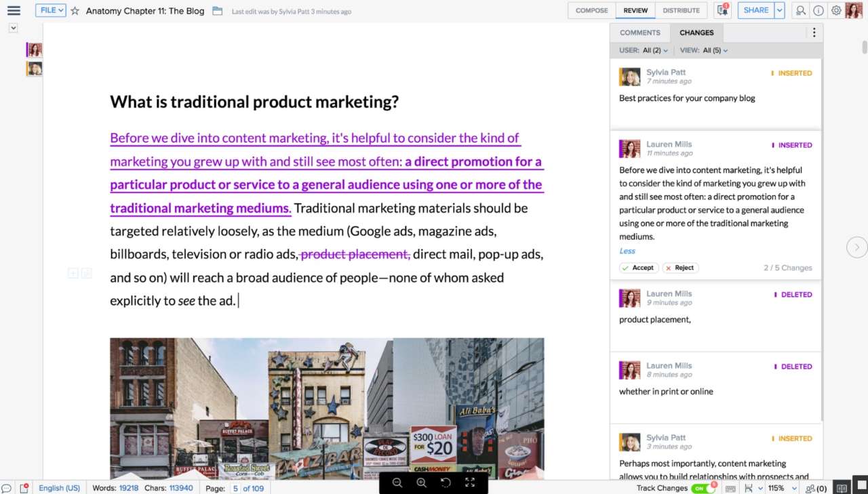Select the 'whether in print or online' change
Image resolution: width=868 pixels, height=494 pixels.
tap(715, 388)
